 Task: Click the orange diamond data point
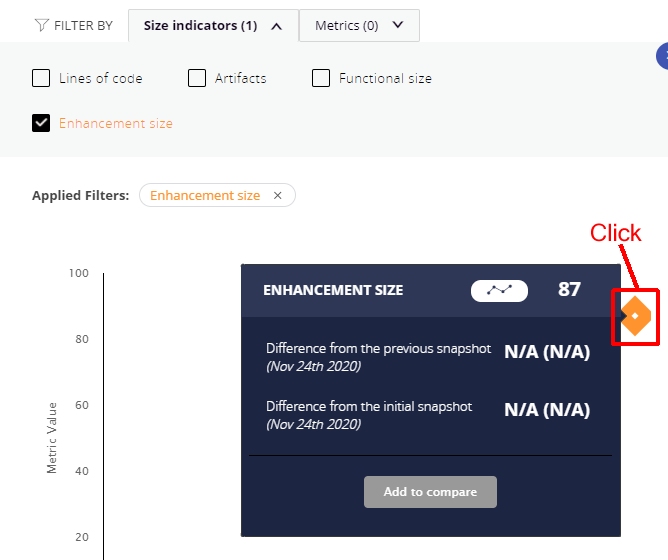coord(635,316)
